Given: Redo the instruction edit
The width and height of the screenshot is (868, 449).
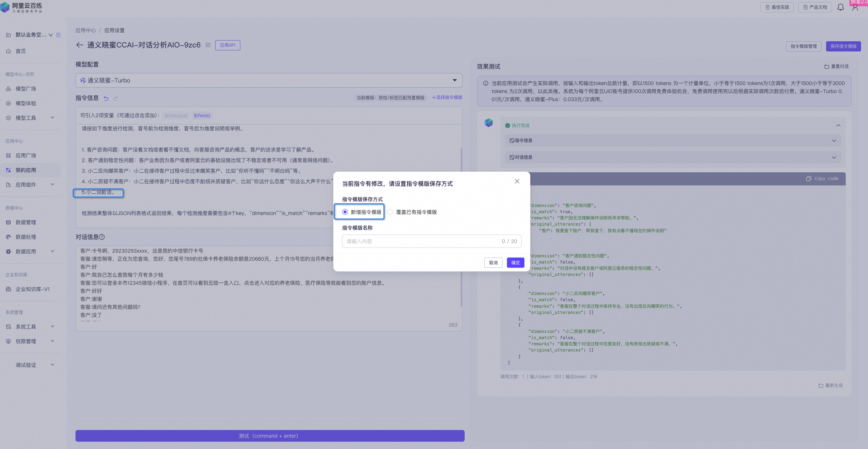Looking at the screenshot, I should click(116, 98).
